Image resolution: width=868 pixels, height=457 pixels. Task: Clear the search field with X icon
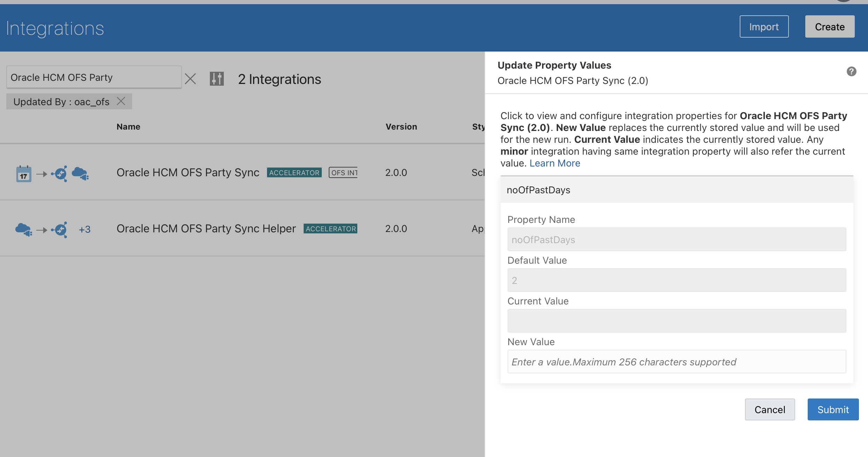(190, 79)
